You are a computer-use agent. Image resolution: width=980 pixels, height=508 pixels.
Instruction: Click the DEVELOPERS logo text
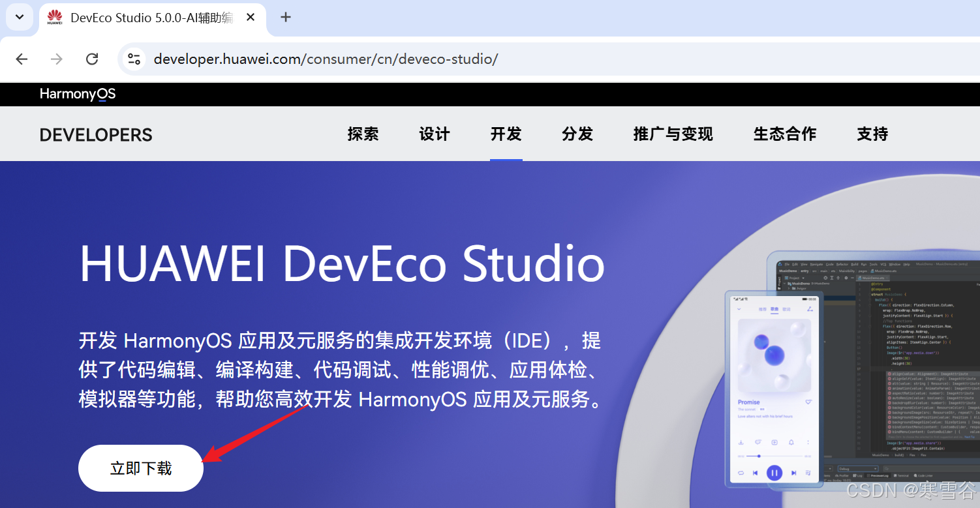click(x=96, y=135)
